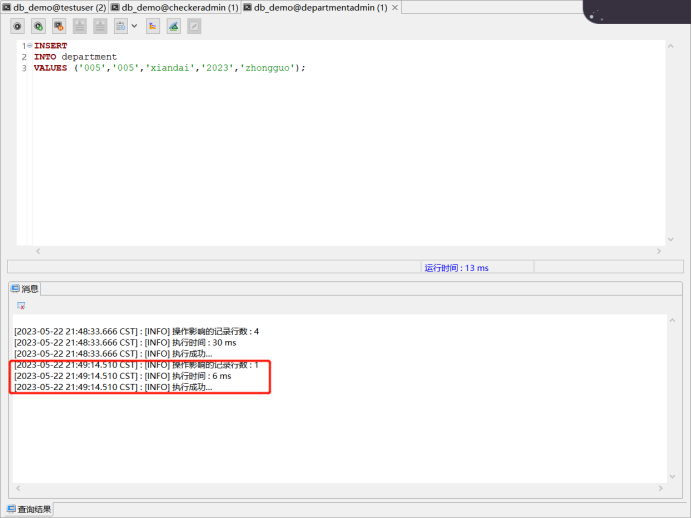Click the execute-with-green-plus toolbar icon
The height and width of the screenshot is (518, 692).
coord(38,26)
